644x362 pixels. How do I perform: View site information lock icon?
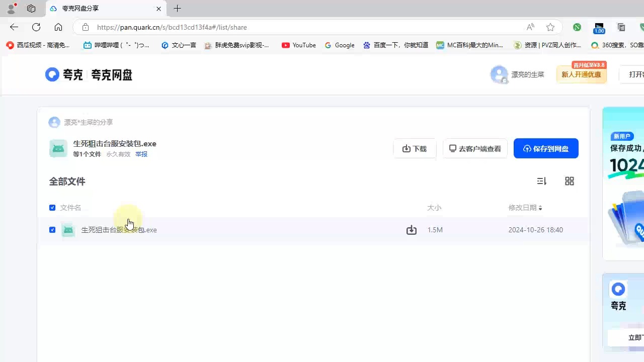[85, 27]
